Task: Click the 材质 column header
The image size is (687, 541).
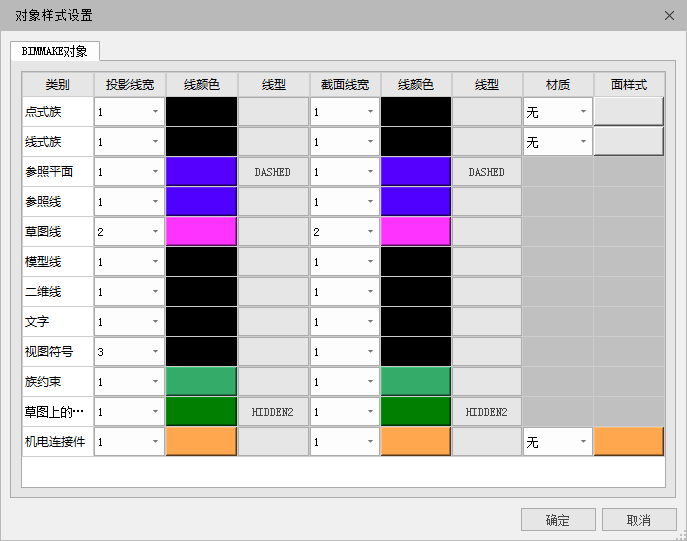Action: pos(558,85)
